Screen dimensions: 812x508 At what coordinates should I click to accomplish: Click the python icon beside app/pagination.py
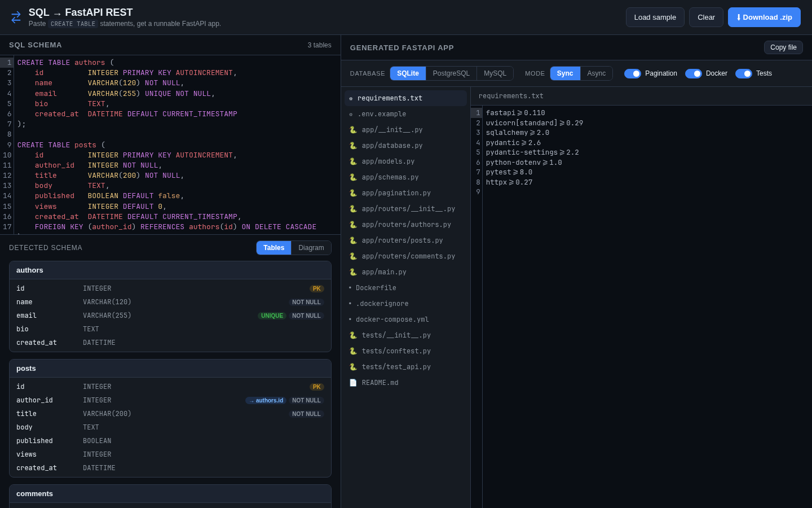click(353, 193)
